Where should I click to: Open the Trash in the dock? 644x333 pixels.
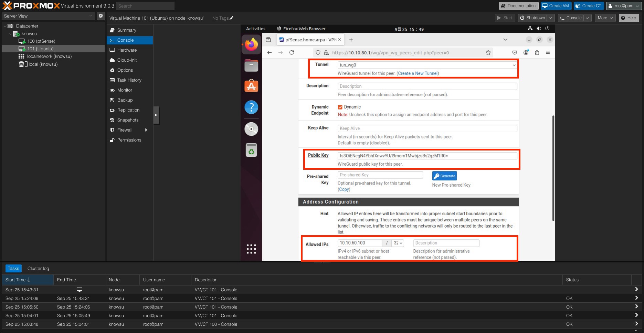tap(251, 150)
